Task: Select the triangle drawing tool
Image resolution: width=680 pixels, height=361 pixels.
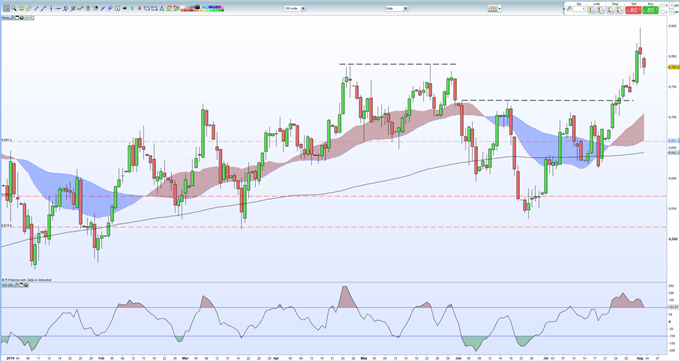Action: pyautogui.click(x=162, y=8)
